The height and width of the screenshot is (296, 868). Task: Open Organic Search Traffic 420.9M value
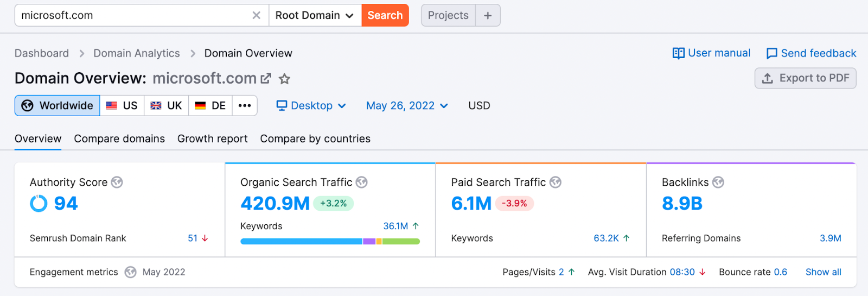click(x=275, y=204)
